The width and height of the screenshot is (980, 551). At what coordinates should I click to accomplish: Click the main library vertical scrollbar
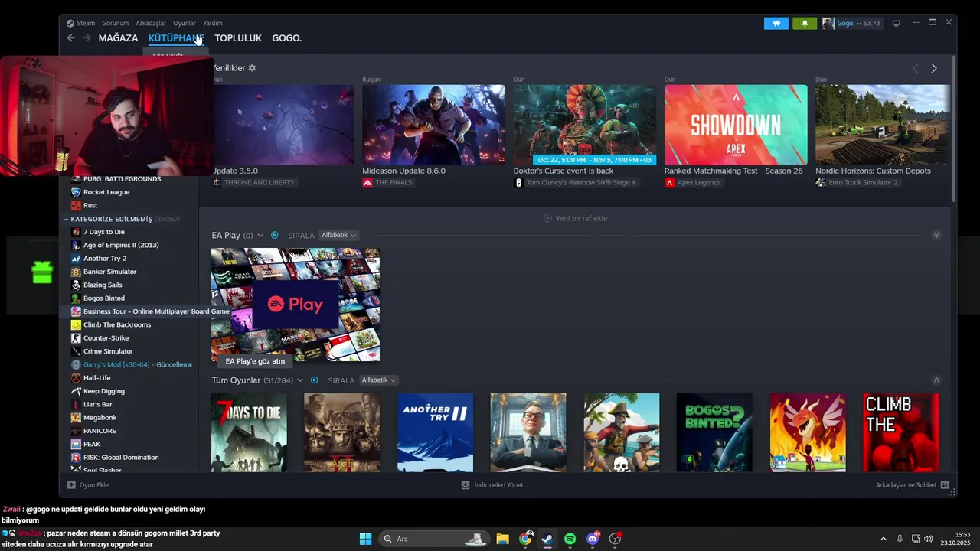953,129
